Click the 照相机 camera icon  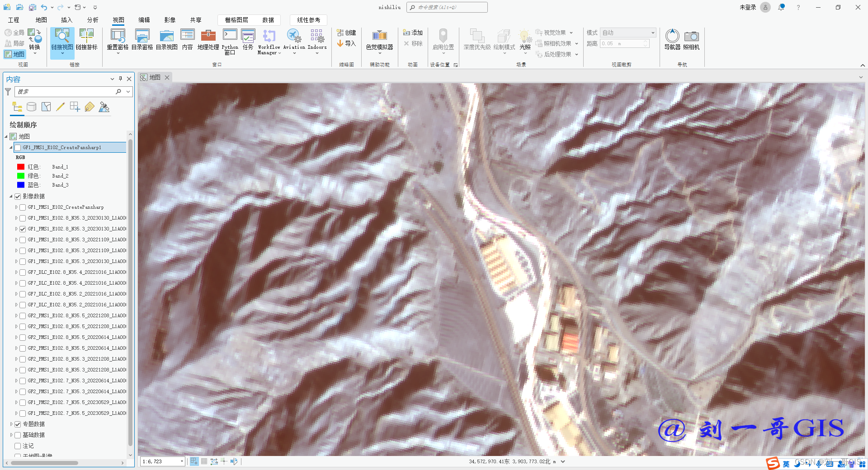pos(691,36)
